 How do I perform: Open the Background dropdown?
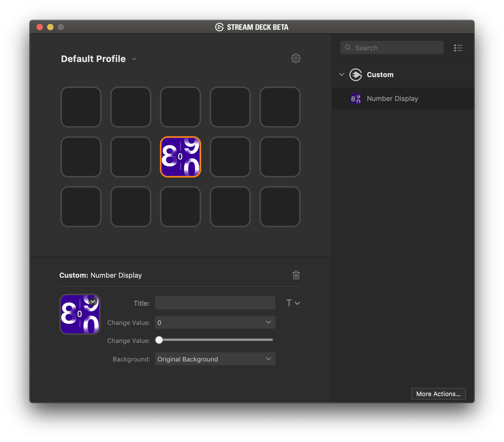pyautogui.click(x=215, y=359)
